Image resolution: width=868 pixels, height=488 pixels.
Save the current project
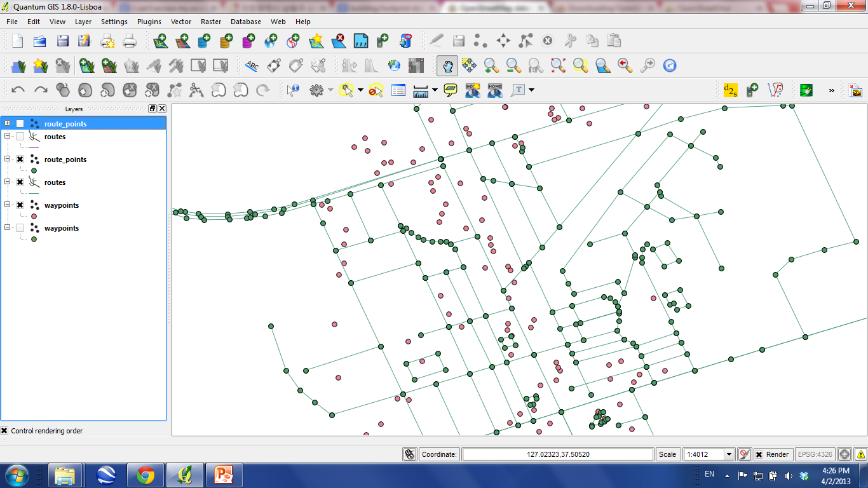[62, 41]
